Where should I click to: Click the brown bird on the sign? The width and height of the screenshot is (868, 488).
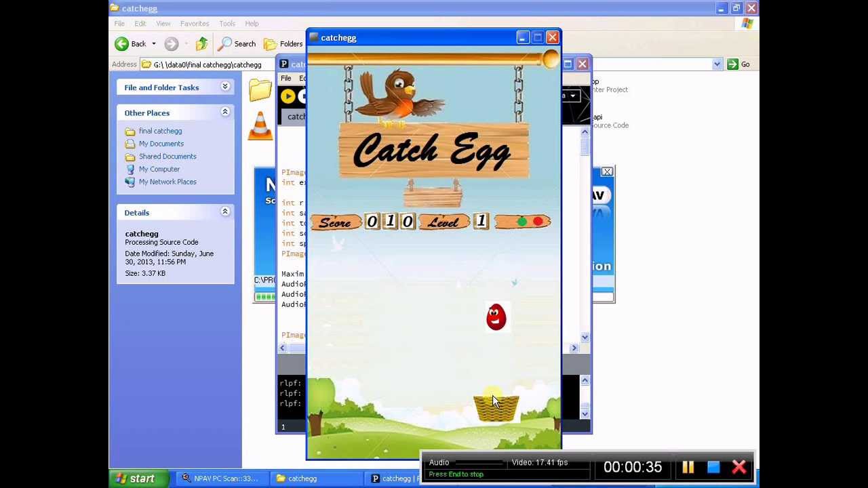tap(400, 95)
